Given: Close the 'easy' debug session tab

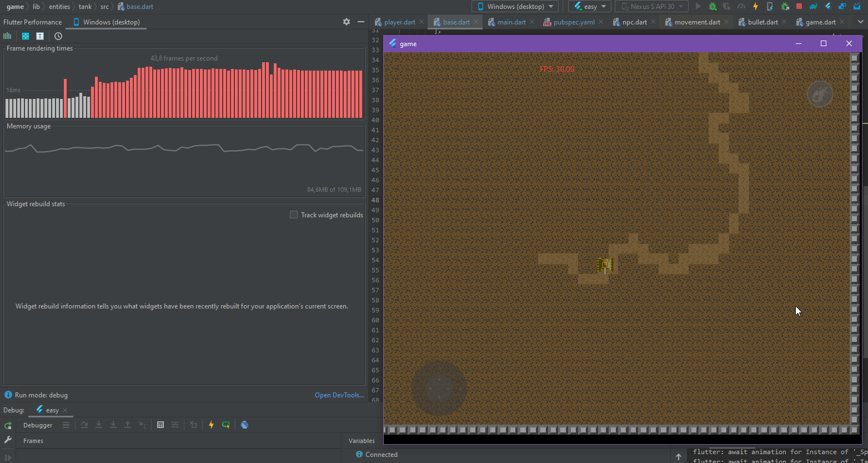Looking at the screenshot, I should (65, 410).
